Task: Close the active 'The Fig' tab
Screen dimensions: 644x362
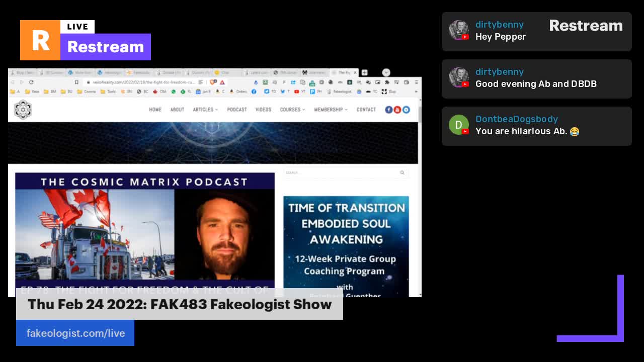Action: pos(355,72)
